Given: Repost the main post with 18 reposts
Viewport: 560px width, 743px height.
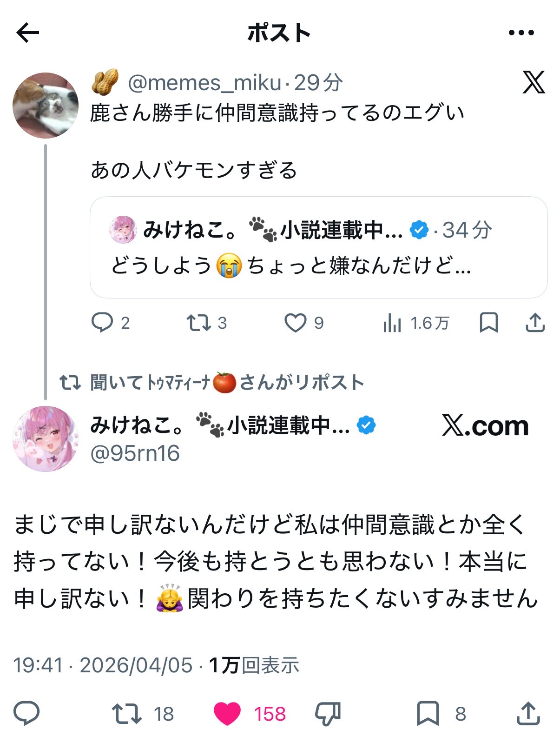Looking at the screenshot, I should 127,713.
